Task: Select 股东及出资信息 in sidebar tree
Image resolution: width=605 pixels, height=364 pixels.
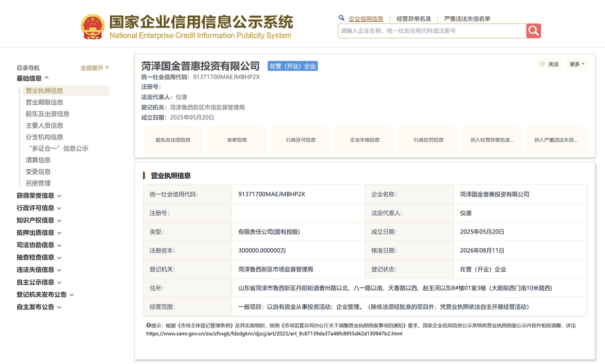Action: 48,114
